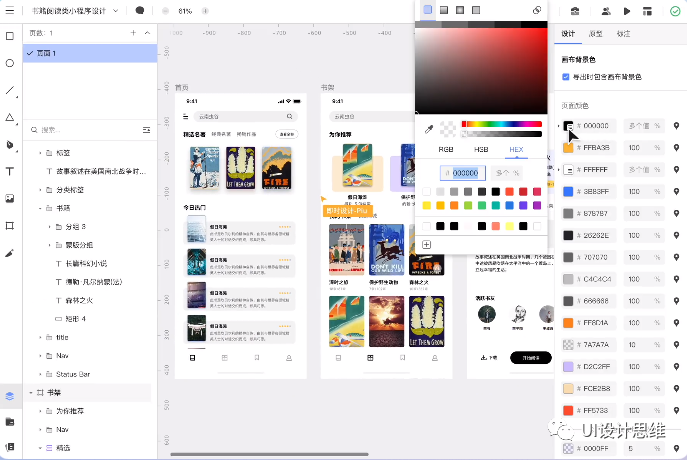Screen dimensions: 687x460
Task: Play the prototype preview
Action: 627,11
